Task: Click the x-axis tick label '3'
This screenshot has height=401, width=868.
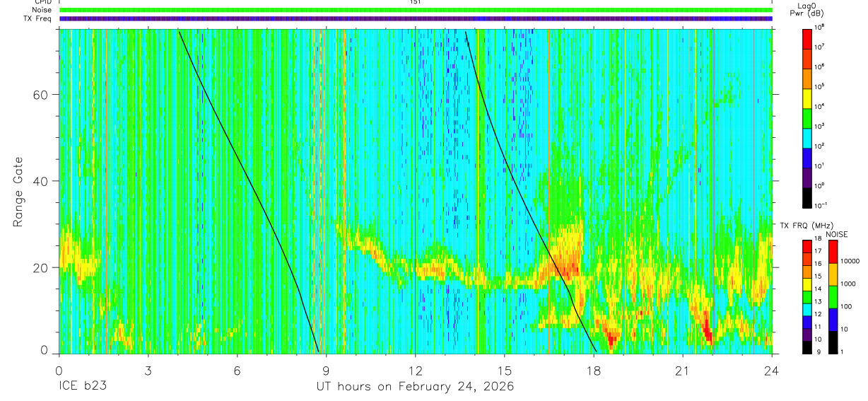Action: click(148, 371)
